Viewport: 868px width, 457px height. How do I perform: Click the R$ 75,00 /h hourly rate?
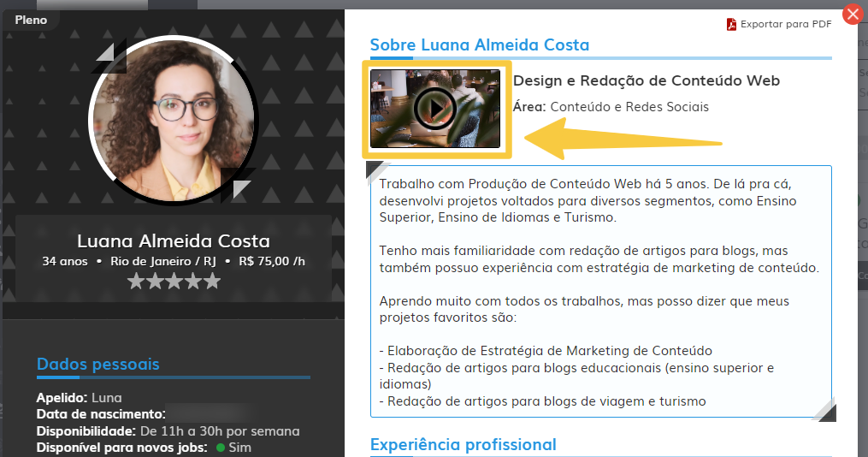[x=272, y=262]
